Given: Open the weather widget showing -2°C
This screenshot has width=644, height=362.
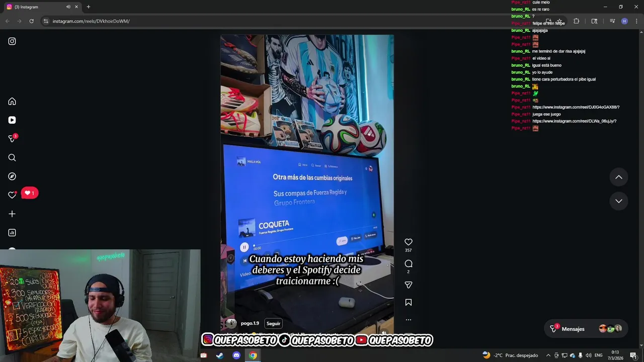Looking at the screenshot, I should coord(510,355).
